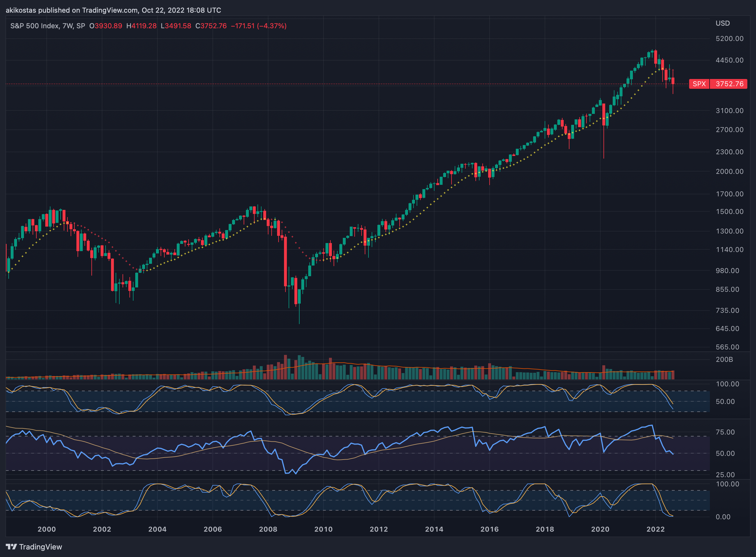Click the 5200.00 price axis label

click(729, 39)
